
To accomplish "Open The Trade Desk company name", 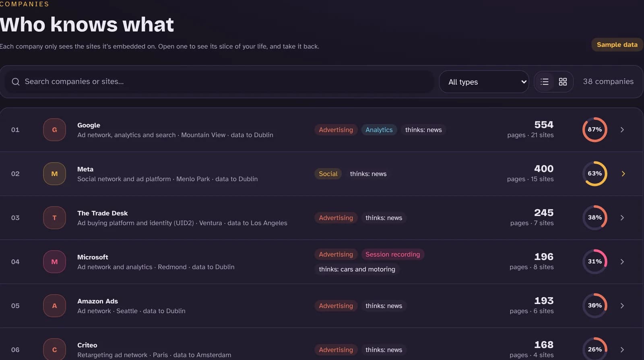I will (102, 213).
